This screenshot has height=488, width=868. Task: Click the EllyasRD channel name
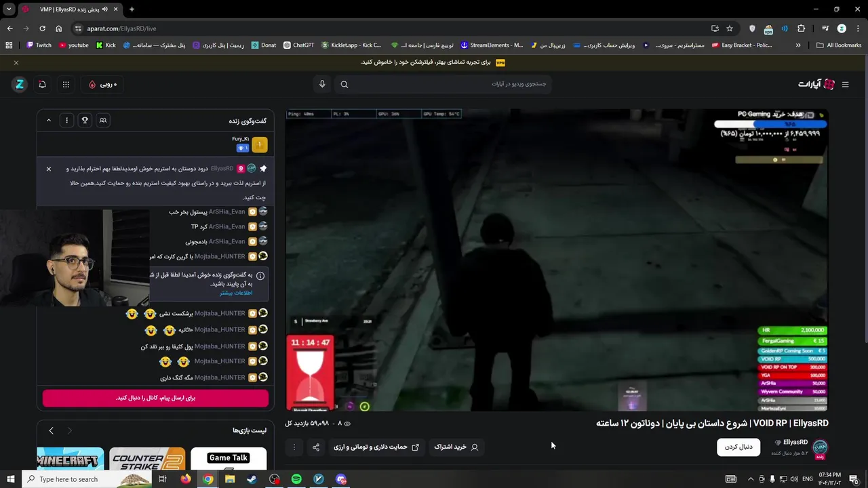pos(795,443)
